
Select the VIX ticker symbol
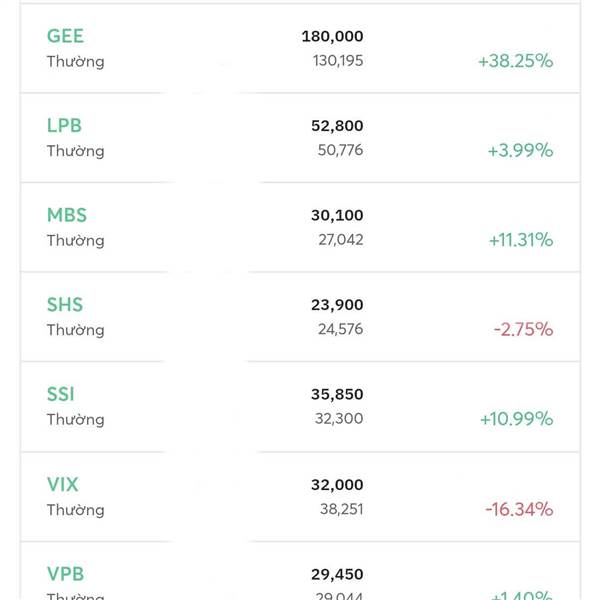click(63, 484)
